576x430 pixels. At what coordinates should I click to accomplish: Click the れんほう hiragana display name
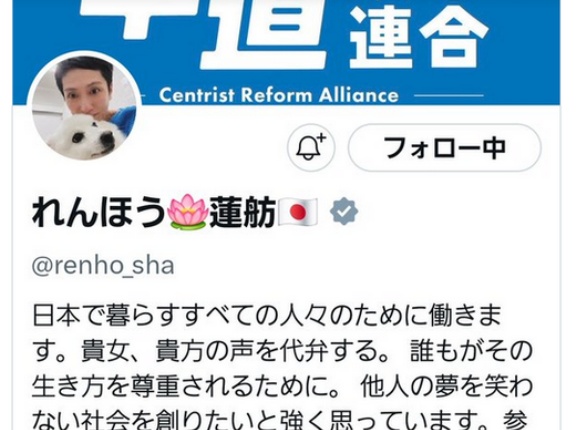tap(99, 212)
